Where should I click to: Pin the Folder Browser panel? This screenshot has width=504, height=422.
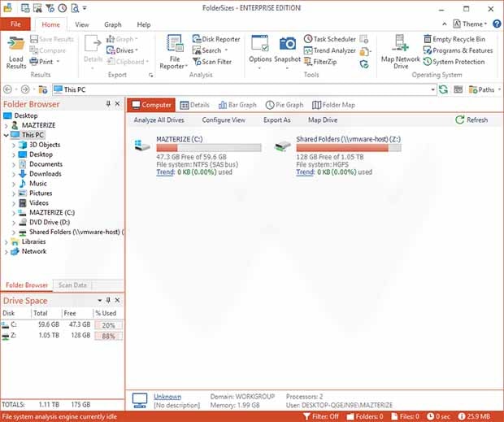tap(108, 104)
